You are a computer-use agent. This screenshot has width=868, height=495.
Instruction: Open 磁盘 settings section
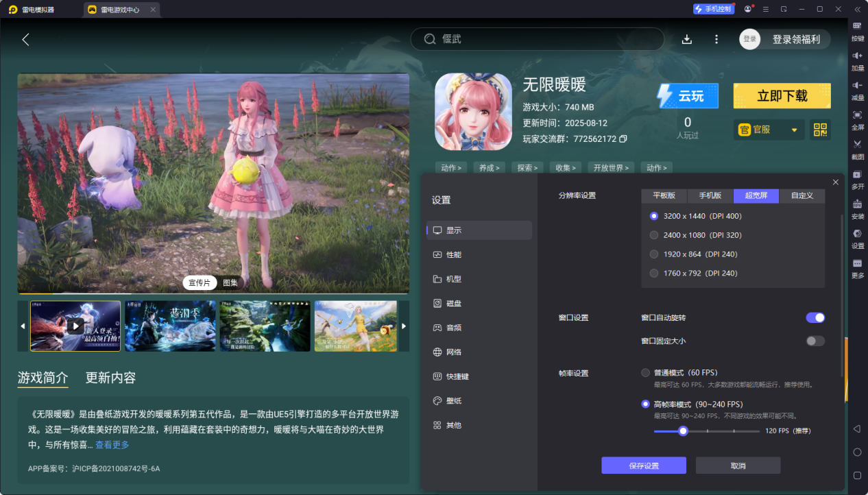[479, 303]
